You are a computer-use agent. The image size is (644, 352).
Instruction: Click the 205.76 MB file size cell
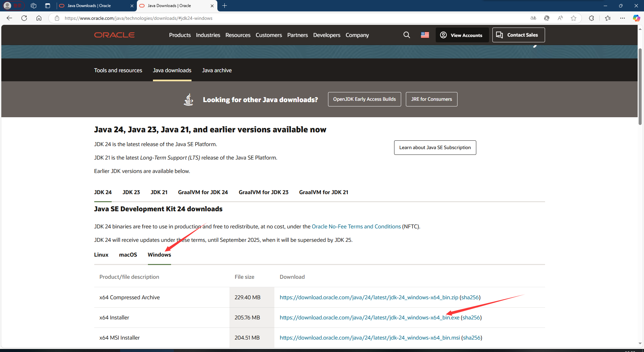coord(252,317)
